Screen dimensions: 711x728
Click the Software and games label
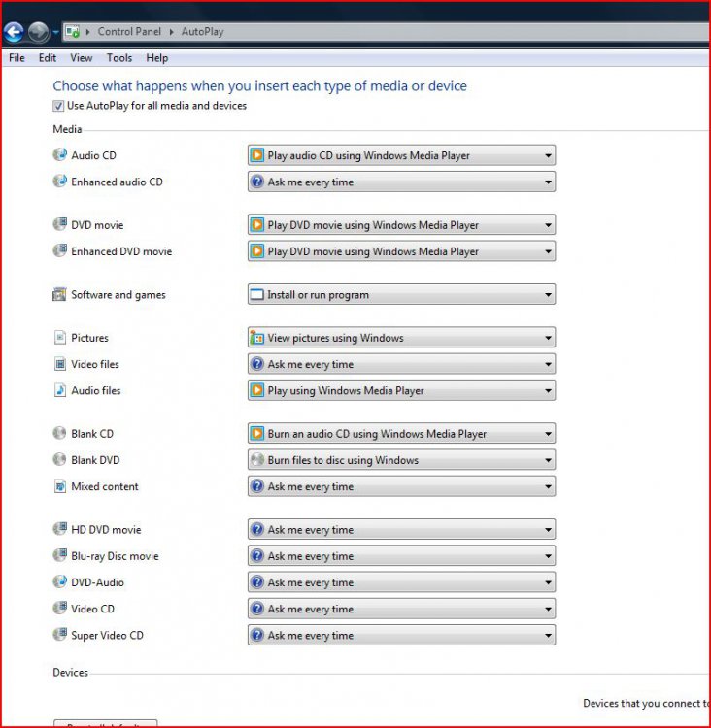click(x=118, y=295)
